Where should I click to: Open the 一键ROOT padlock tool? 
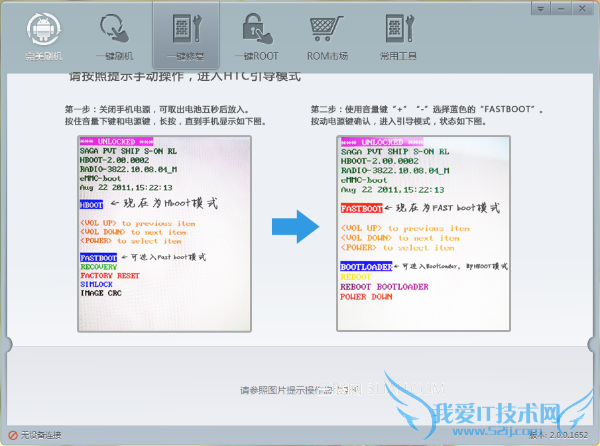tap(257, 37)
